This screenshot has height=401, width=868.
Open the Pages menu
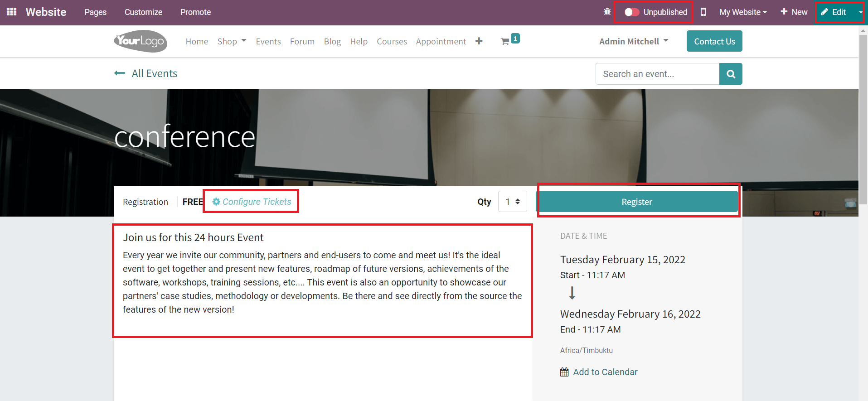(x=96, y=12)
